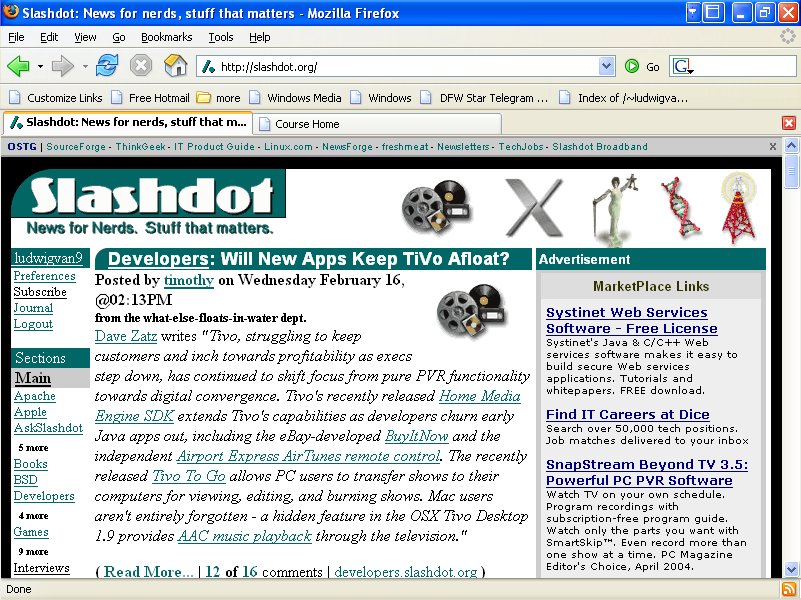Reload the page with the Refresh icon
Viewport: 801px width, 600px height.
107,66
